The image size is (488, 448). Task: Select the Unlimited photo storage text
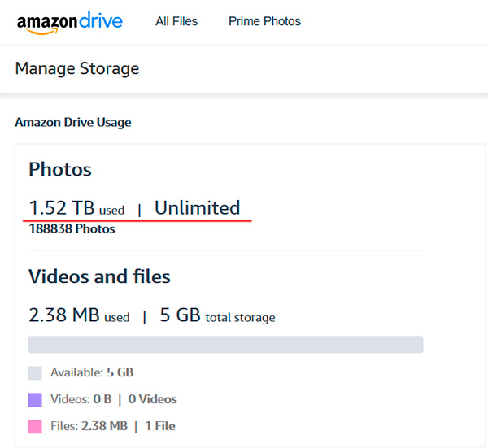coord(198,208)
